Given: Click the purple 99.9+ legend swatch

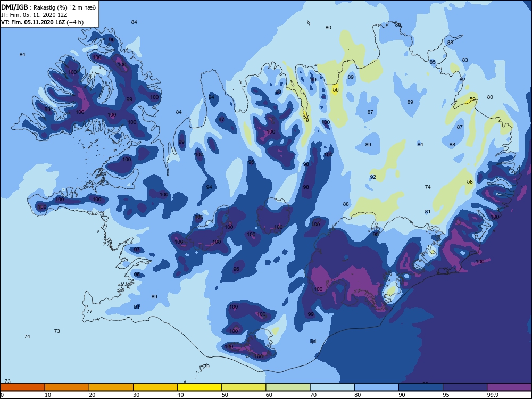Looking at the screenshot, I should 509,387.
